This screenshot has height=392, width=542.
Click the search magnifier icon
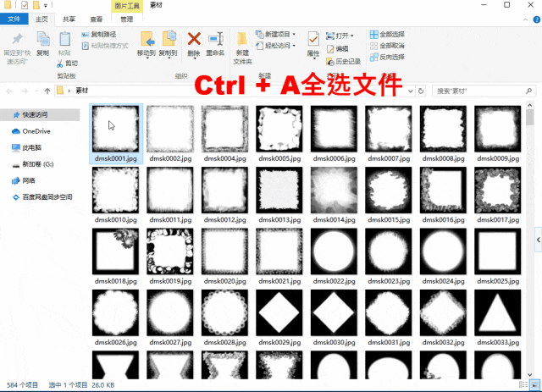[x=528, y=91]
